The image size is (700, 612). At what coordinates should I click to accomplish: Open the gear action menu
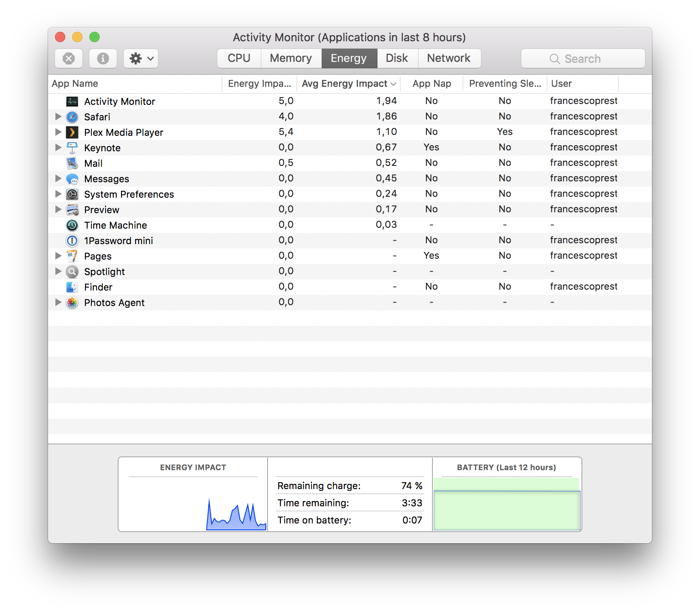click(141, 58)
